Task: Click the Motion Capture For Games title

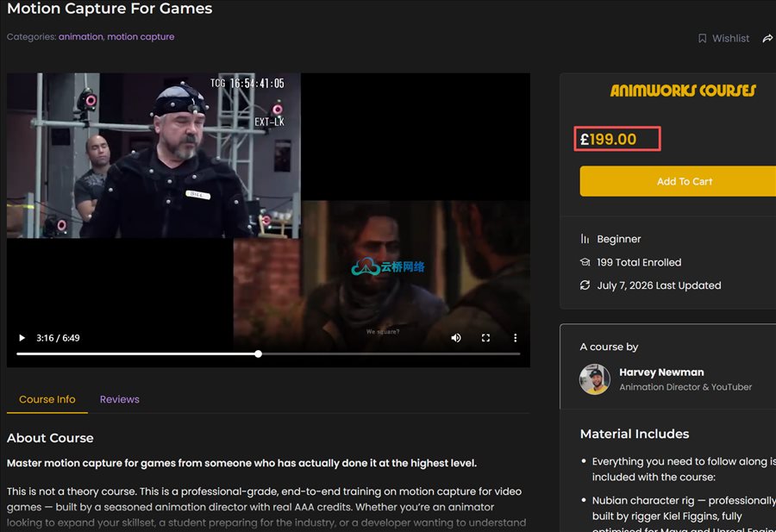Action: pyautogui.click(x=110, y=9)
